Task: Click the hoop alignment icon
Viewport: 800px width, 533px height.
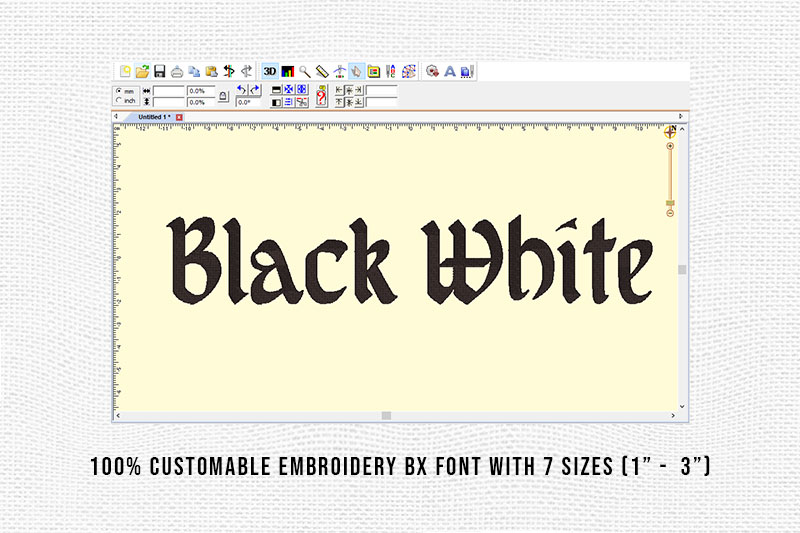Action: click(x=339, y=71)
